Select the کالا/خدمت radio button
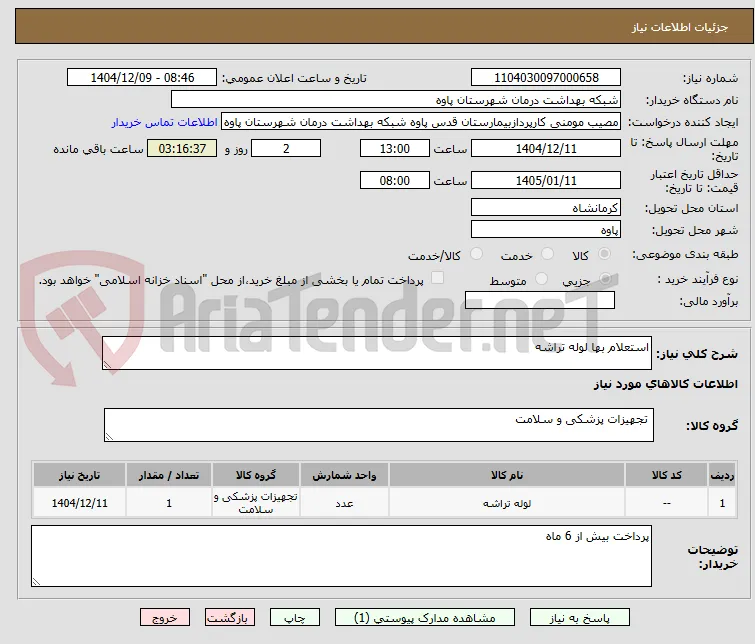 pyautogui.click(x=476, y=254)
